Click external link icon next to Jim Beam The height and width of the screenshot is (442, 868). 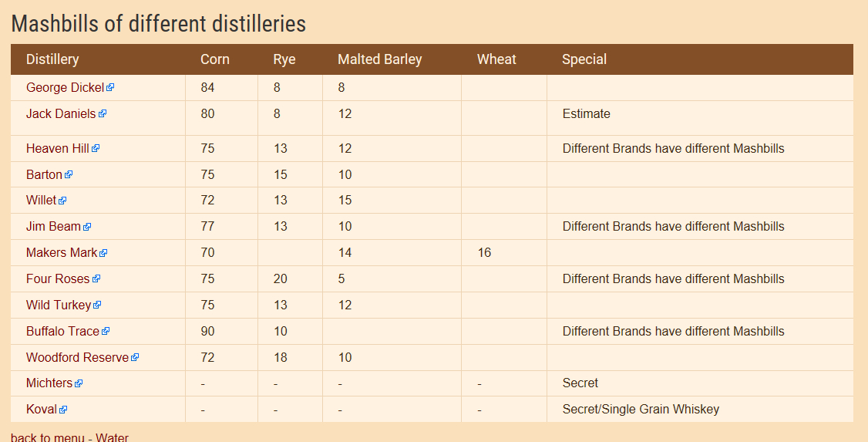pos(87,227)
